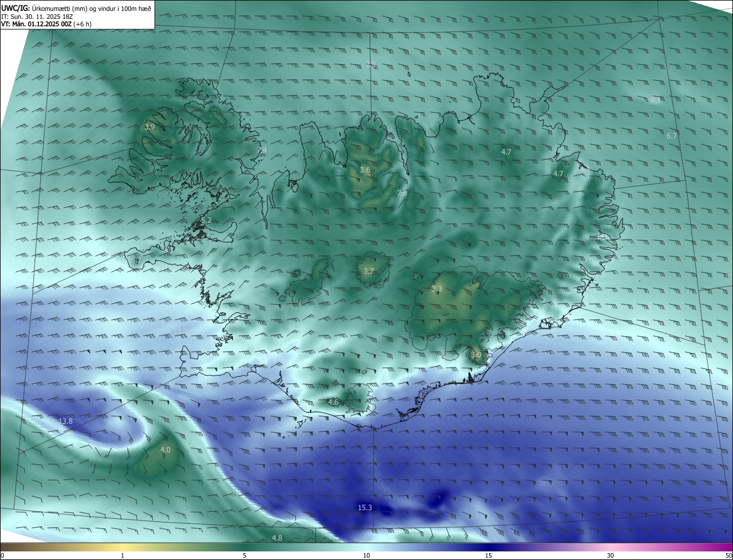
Task: Click the 3.3 value label on the map
Action: pos(437,289)
